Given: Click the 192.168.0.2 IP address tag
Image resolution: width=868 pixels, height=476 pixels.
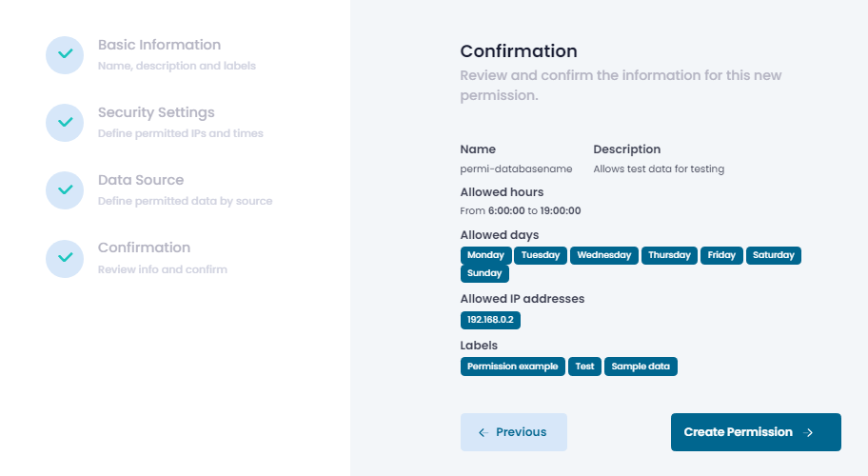Looking at the screenshot, I should click(490, 321).
